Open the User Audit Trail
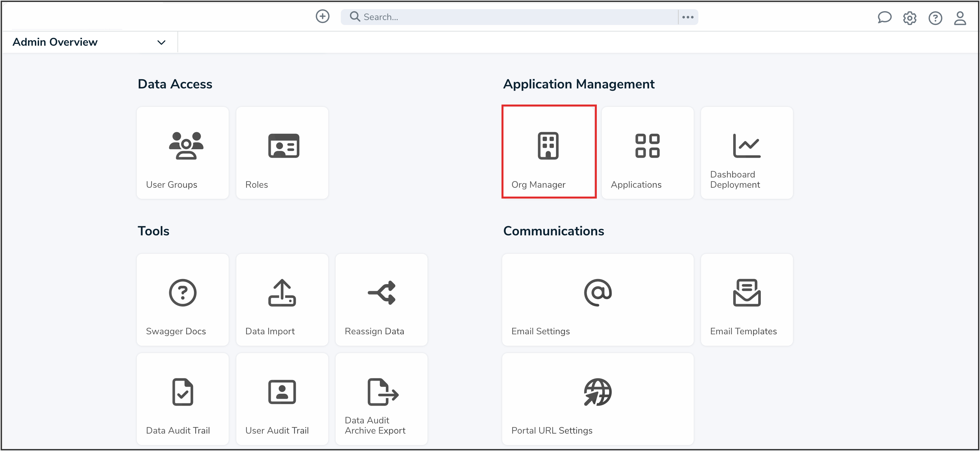Viewport: 980px width, 451px height. pyautogui.click(x=282, y=398)
